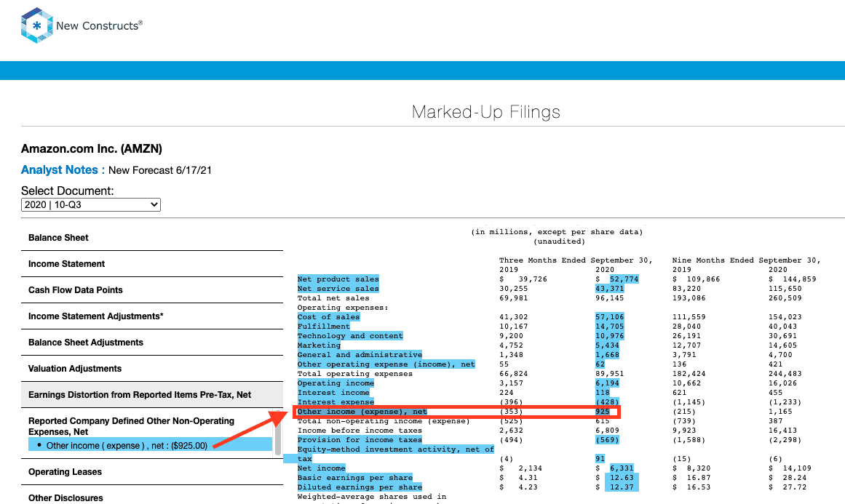Click the 'Other income (expense), net' row label
This screenshot has height=504, width=845.
point(362,412)
